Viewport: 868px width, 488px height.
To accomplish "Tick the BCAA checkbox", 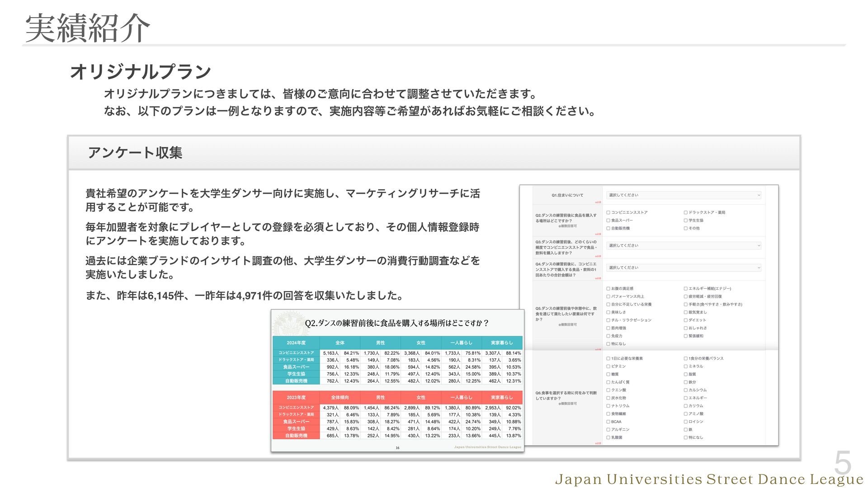I will point(609,422).
